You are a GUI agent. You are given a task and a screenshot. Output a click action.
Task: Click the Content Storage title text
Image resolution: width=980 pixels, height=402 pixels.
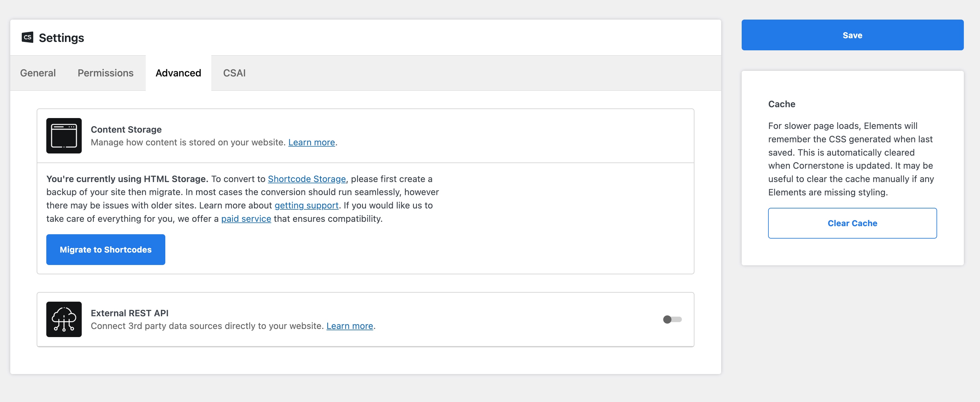[126, 129]
